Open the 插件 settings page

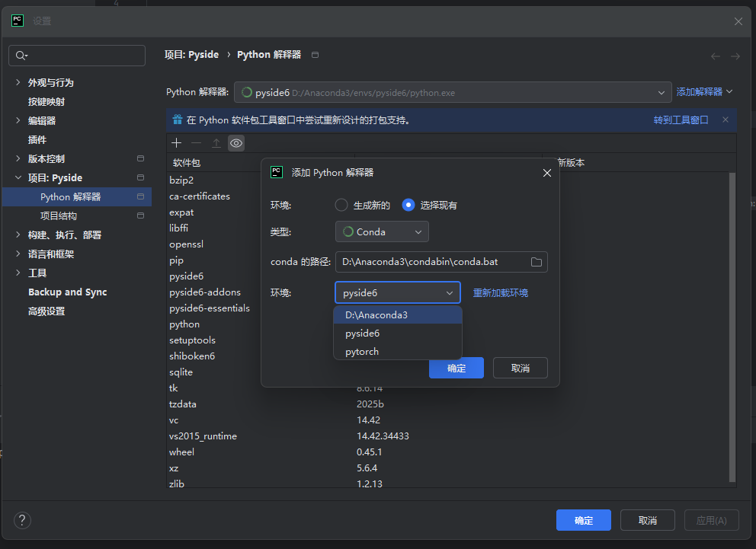(37, 139)
